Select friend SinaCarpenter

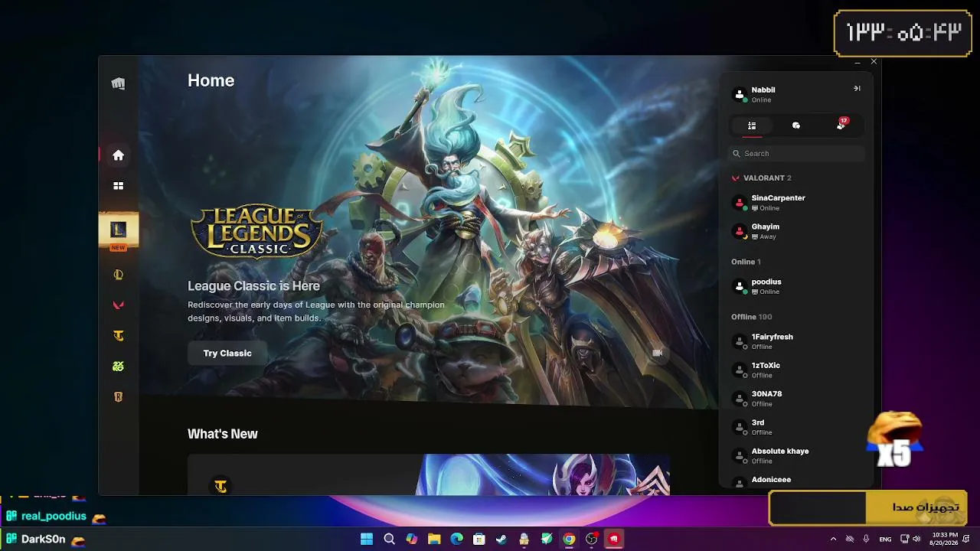[x=796, y=203]
